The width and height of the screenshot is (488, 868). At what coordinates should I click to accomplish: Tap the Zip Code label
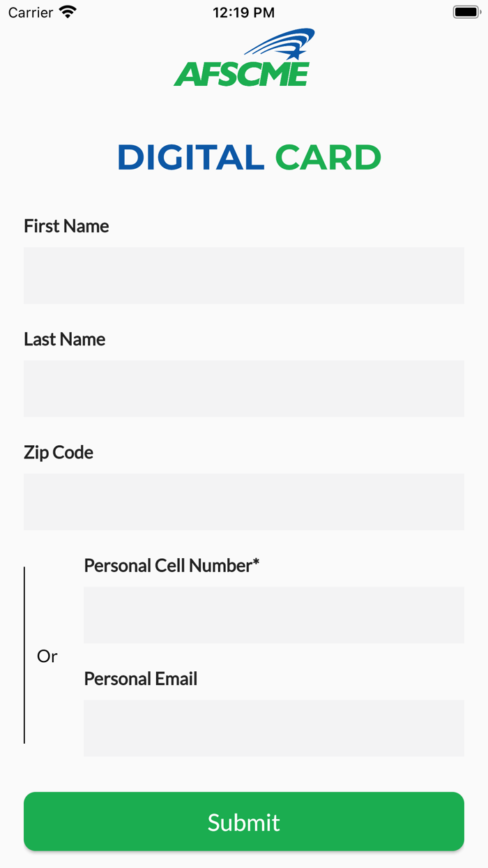click(x=59, y=452)
